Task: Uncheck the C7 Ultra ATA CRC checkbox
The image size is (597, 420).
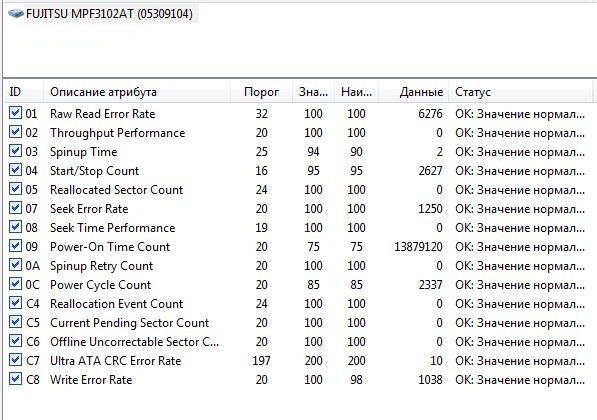Action: [x=15, y=360]
